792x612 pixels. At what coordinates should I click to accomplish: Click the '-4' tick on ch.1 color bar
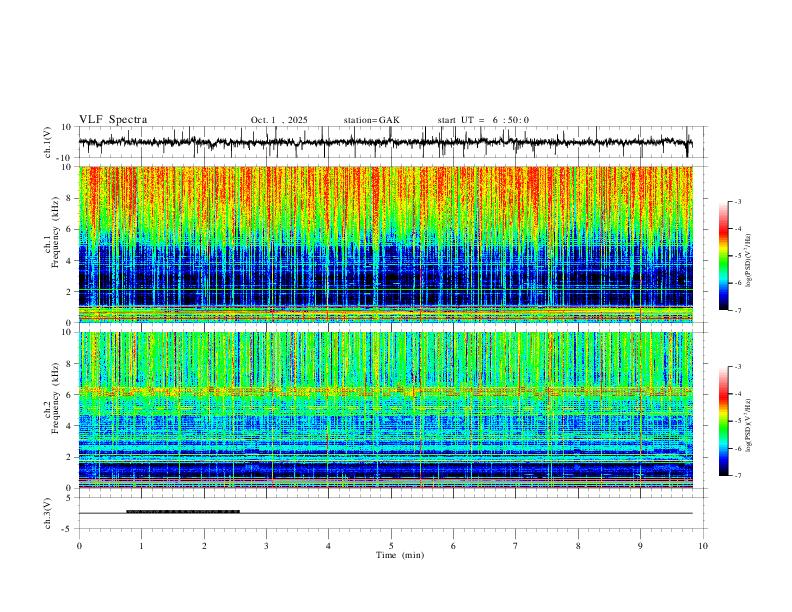coord(738,229)
